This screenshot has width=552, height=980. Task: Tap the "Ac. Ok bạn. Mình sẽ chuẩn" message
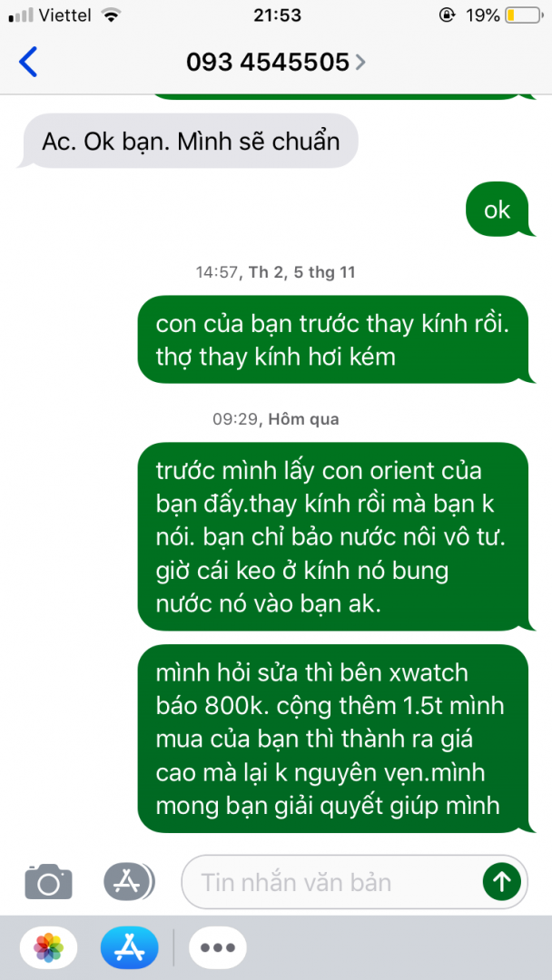(x=190, y=142)
